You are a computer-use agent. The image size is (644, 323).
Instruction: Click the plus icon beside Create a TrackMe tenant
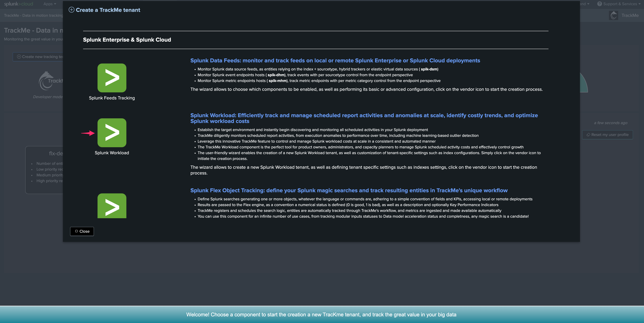[72, 10]
